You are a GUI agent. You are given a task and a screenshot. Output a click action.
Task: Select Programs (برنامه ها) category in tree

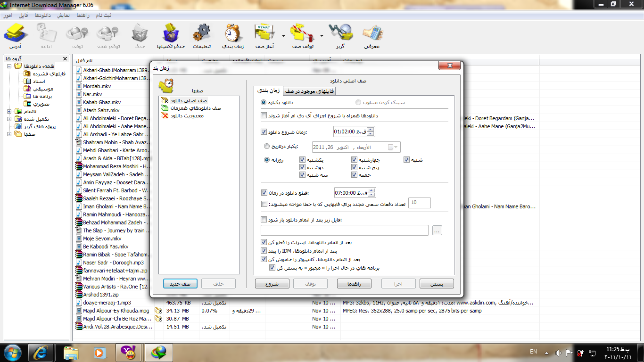[39, 96]
